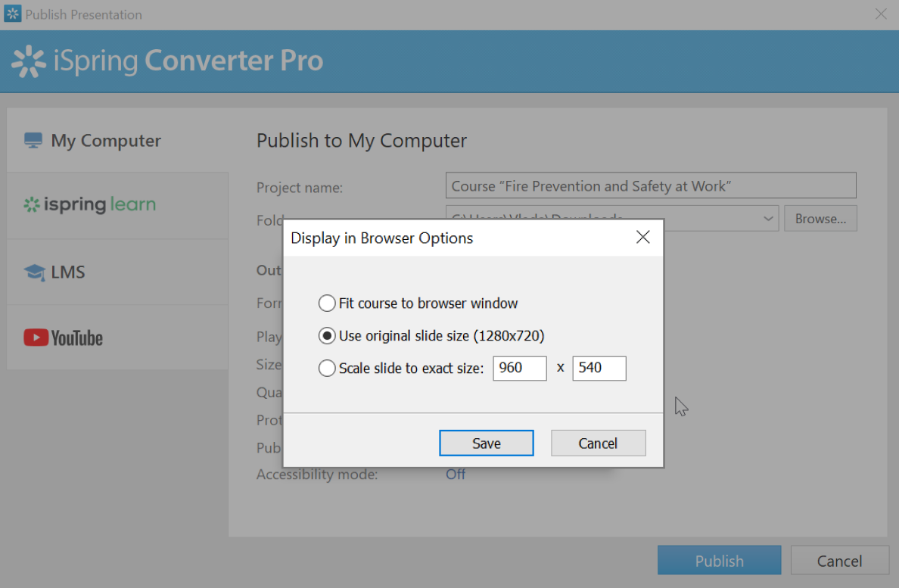Save the Display in Browser options
The width and height of the screenshot is (899, 588).
(486, 443)
